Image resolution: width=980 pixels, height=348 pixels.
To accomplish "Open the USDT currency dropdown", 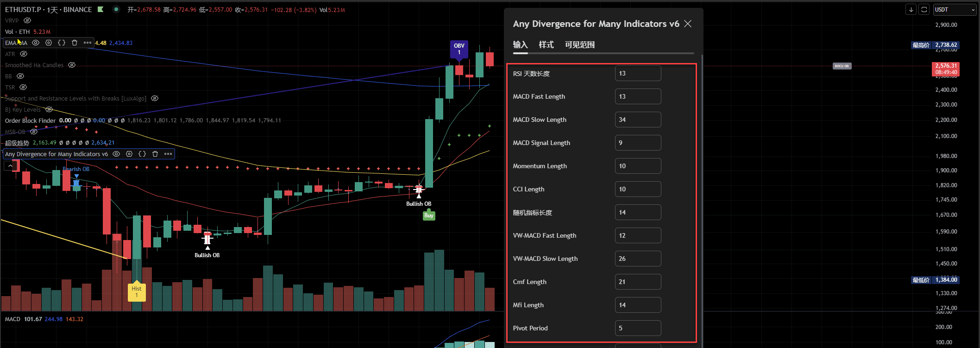I will [955, 9].
